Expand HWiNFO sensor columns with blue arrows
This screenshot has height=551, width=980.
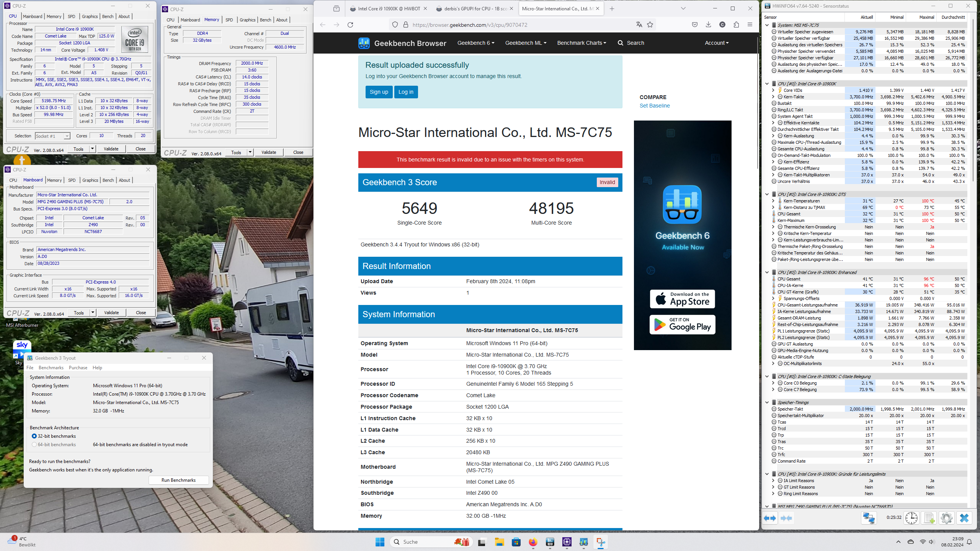(x=770, y=518)
